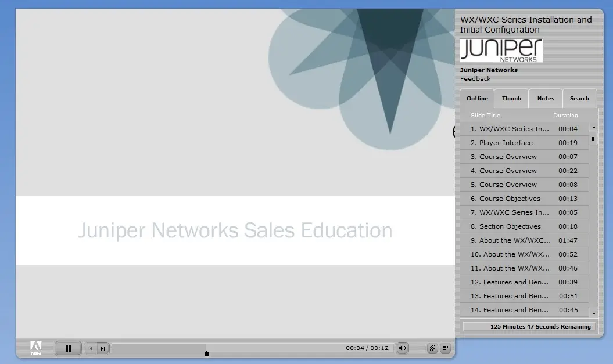This screenshot has width=613, height=364.
Task: Go to the previous slide
Action: (91, 348)
